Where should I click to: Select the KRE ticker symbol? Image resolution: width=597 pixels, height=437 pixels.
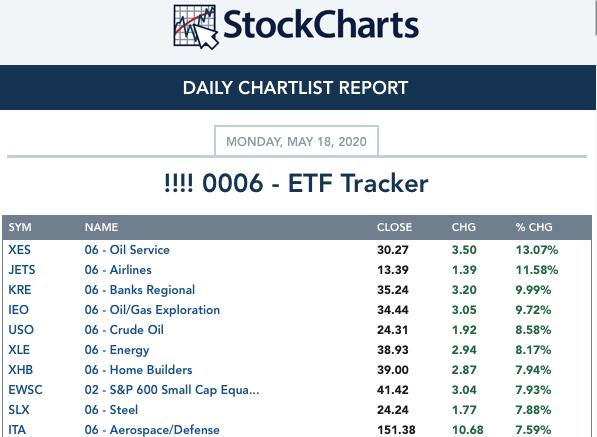coord(20,290)
